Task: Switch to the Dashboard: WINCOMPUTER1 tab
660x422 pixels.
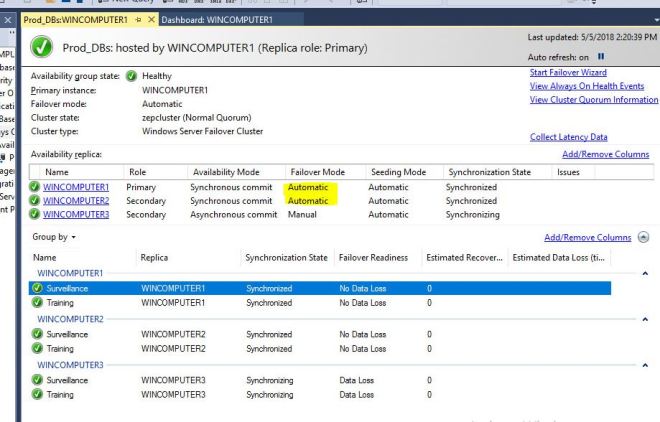Action: click(x=217, y=20)
